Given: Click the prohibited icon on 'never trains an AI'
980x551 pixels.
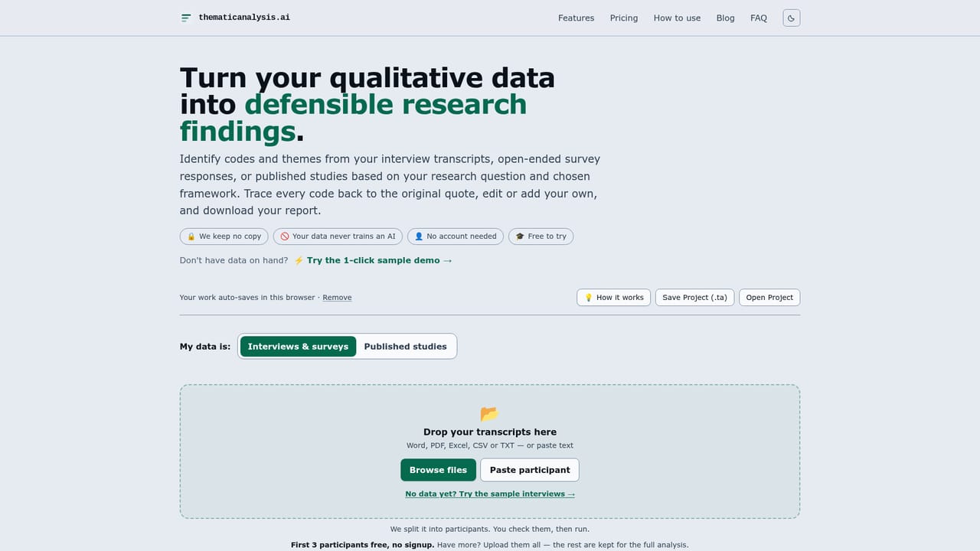Looking at the screenshot, I should tap(285, 236).
